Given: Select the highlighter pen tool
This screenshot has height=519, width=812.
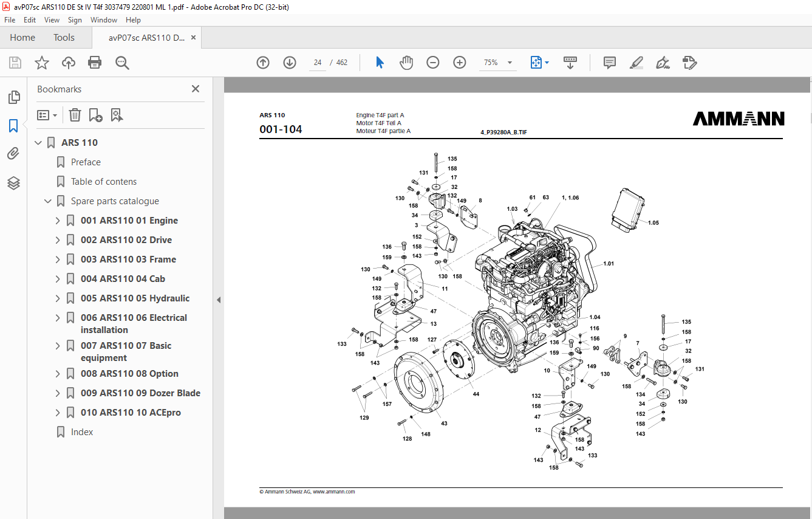Looking at the screenshot, I should (636, 63).
